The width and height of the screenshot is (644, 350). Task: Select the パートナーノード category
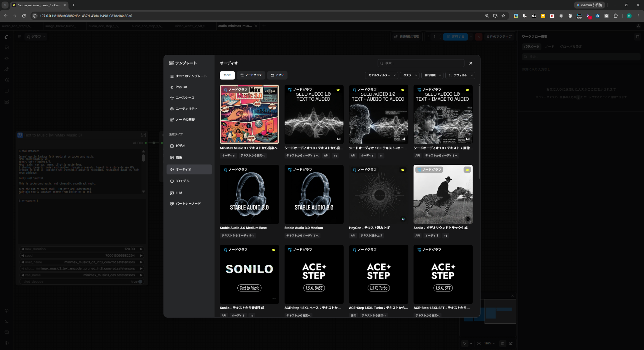point(189,204)
